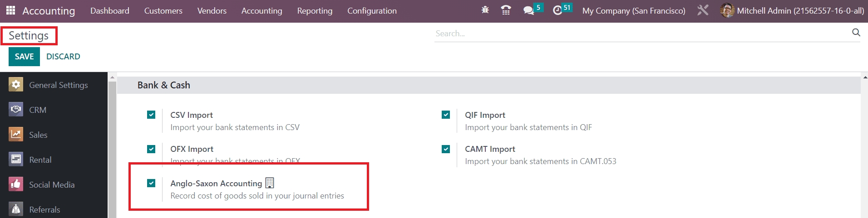The height and width of the screenshot is (218, 868).
Task: Save the settings changes
Action: point(24,57)
